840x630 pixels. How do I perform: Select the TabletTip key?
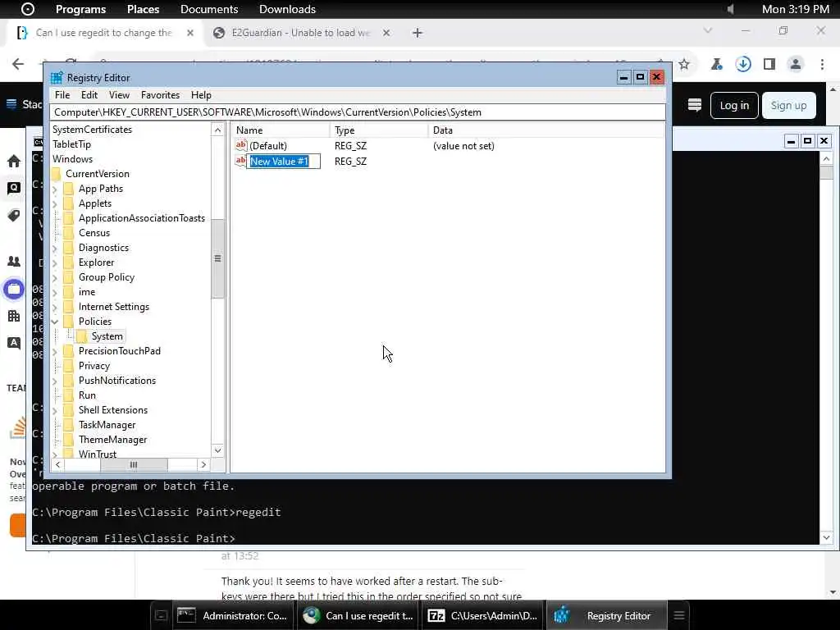point(72,144)
